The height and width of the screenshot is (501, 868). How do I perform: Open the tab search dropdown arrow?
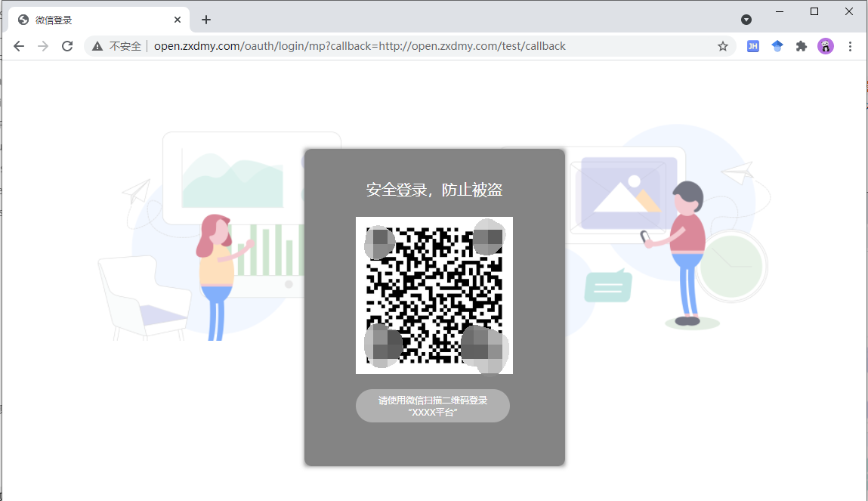[x=746, y=20]
